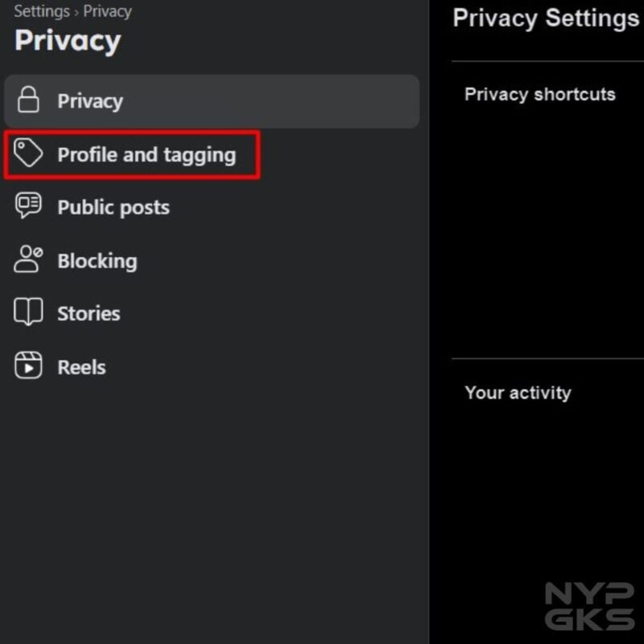Click the breadcrumb chevron separator
Screen dimensions: 644x644
pyautogui.click(x=77, y=12)
